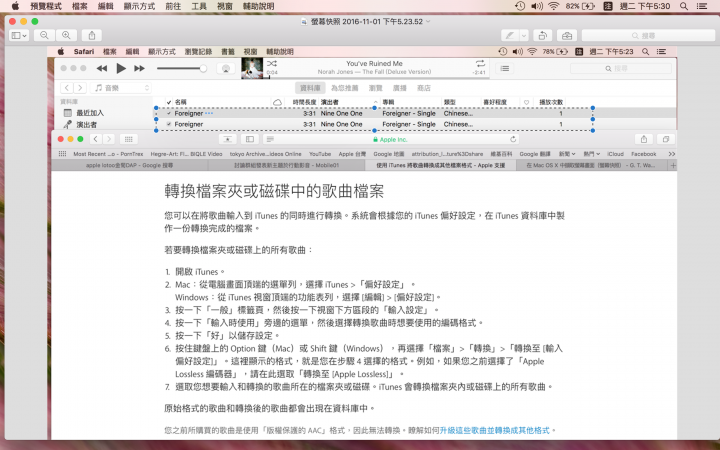The image size is (720, 450).
Task: Open 檔案 menu in Preview menu bar
Action: 79,6
